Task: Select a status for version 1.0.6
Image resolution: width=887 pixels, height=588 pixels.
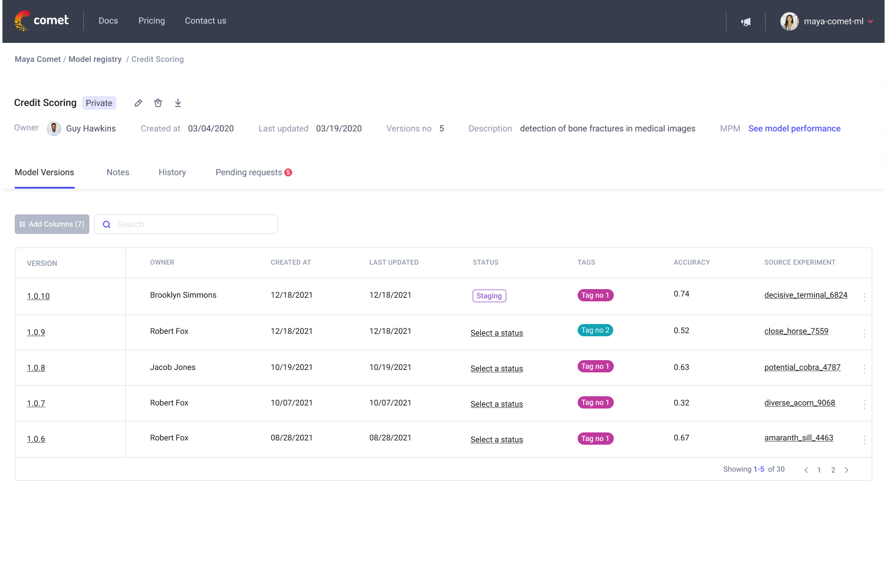Action: pyautogui.click(x=496, y=439)
